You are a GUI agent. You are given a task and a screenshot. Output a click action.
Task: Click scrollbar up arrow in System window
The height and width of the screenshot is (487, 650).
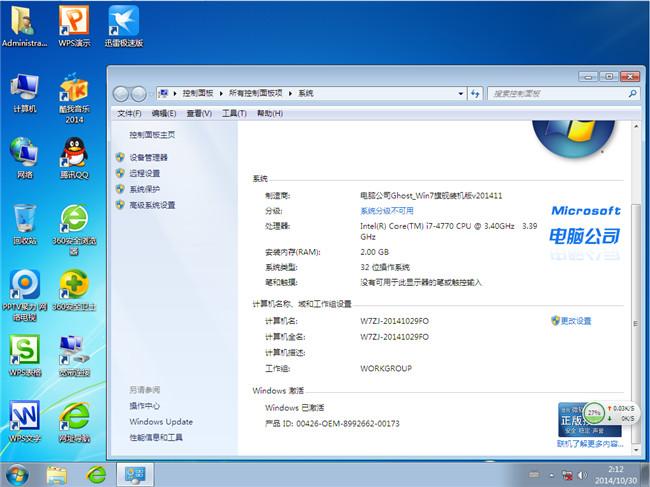(x=636, y=126)
